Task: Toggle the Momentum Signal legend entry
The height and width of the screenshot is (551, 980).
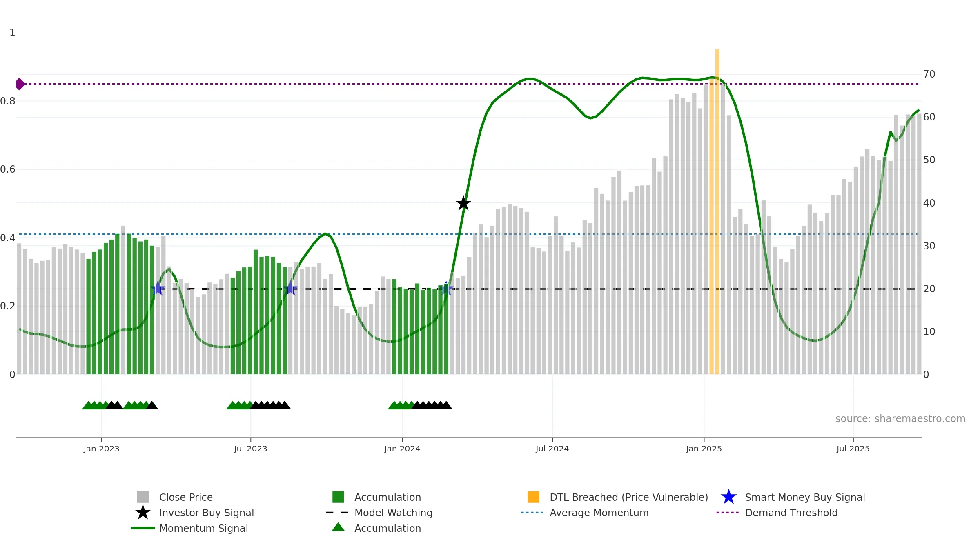Action: point(189,528)
